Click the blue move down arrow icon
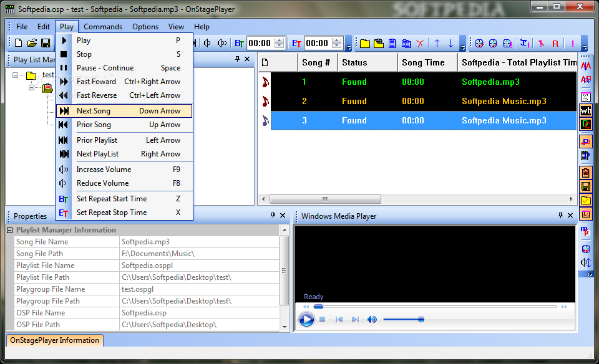The height and width of the screenshot is (364, 599). tap(450, 44)
